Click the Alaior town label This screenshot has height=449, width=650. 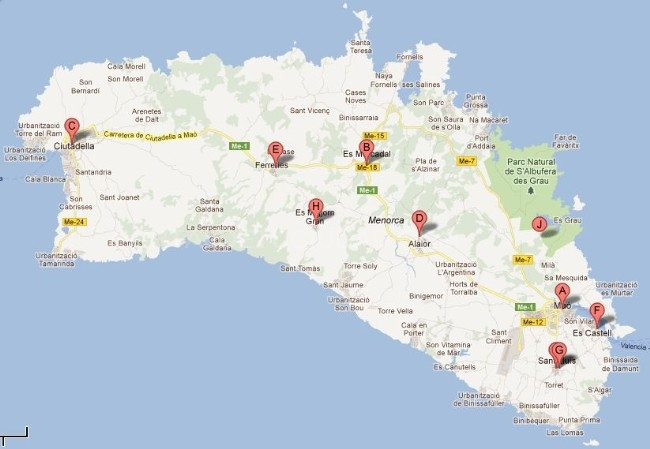pos(420,244)
